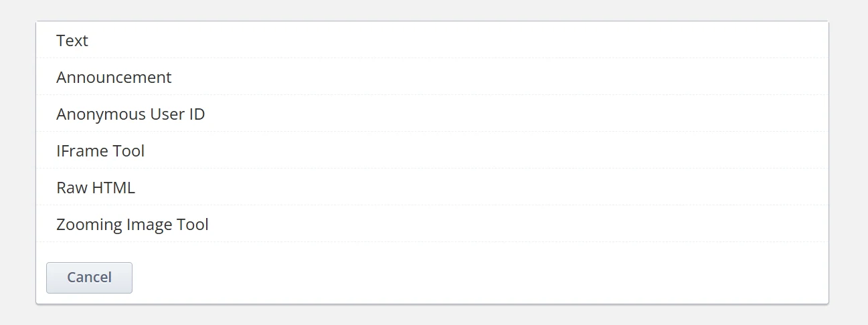Dismiss the component list with Cancel
The image size is (868, 325).
[89, 278]
